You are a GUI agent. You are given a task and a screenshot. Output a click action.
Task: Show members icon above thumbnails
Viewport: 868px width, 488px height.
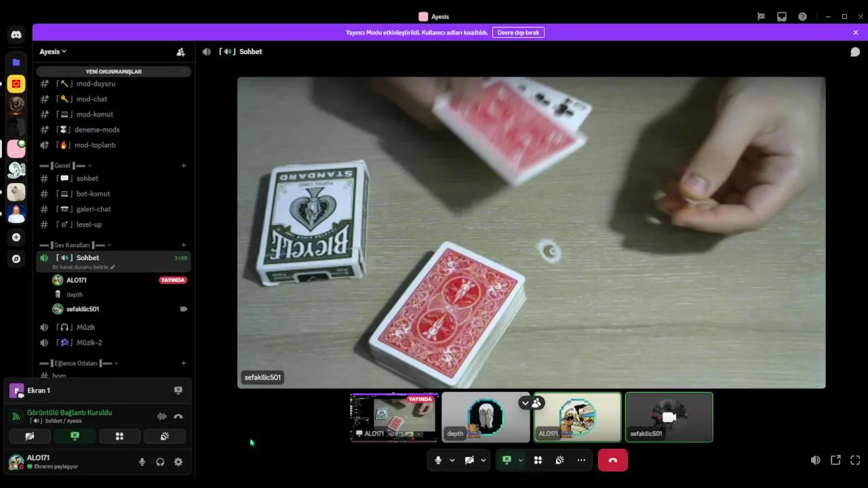537,403
